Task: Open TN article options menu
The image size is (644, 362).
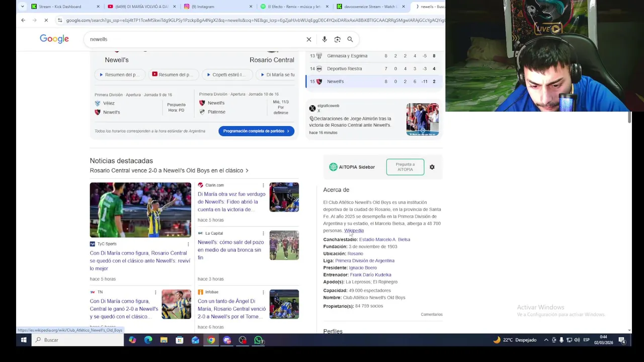Action: tap(155, 292)
